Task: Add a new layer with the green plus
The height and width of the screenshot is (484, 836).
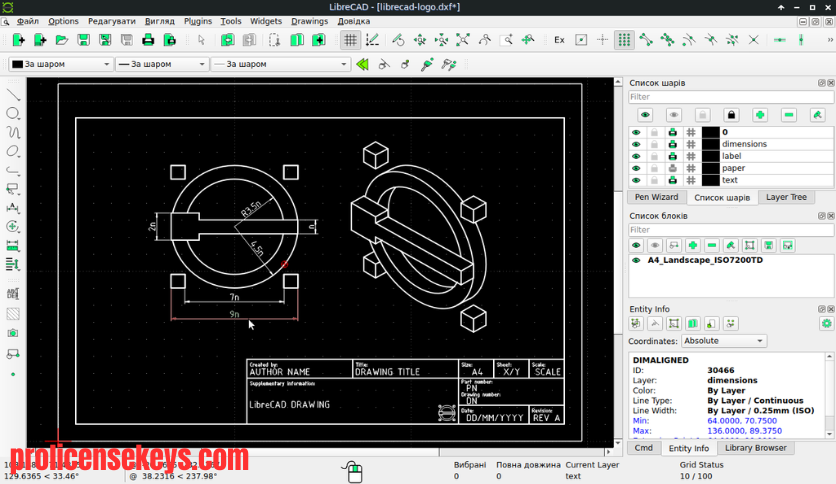Action: click(x=760, y=115)
